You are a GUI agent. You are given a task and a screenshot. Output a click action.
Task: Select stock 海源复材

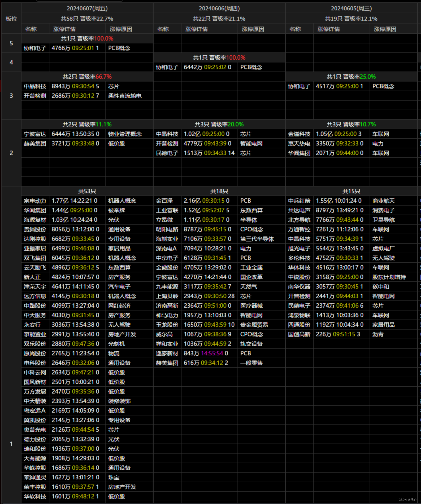[x=35, y=220]
